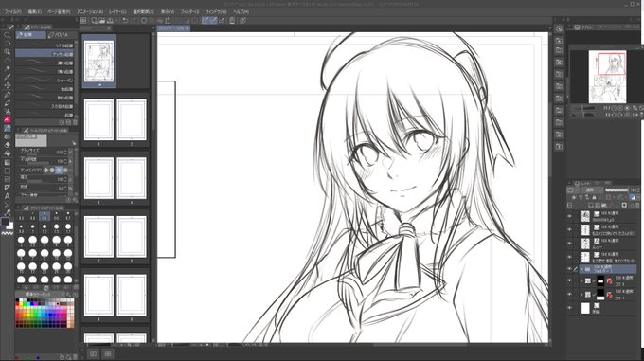Toggle the second highlighted snap icon in the command bar
This screenshot has width=644, height=361.
click(x=213, y=20)
